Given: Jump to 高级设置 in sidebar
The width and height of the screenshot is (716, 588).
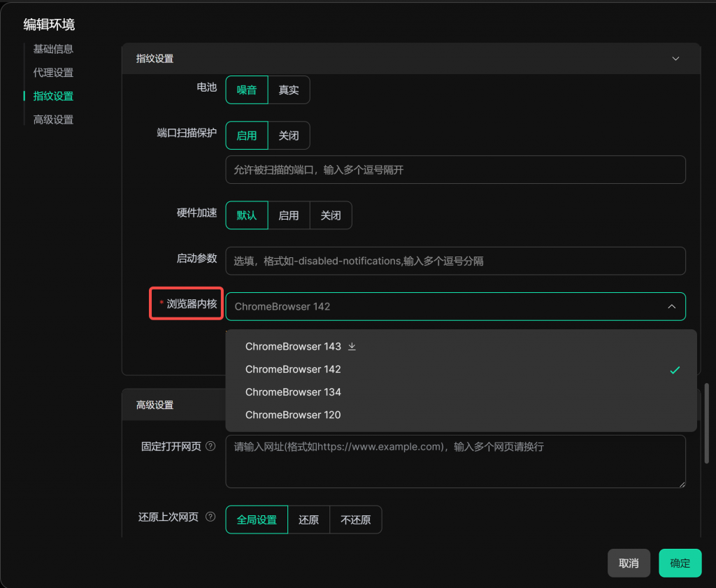Looking at the screenshot, I should point(53,120).
